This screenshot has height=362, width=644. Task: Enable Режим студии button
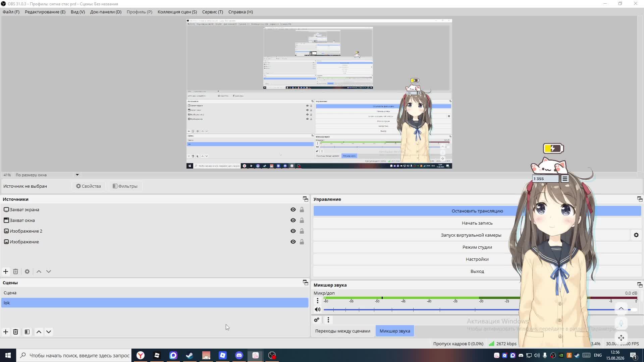[477, 247]
